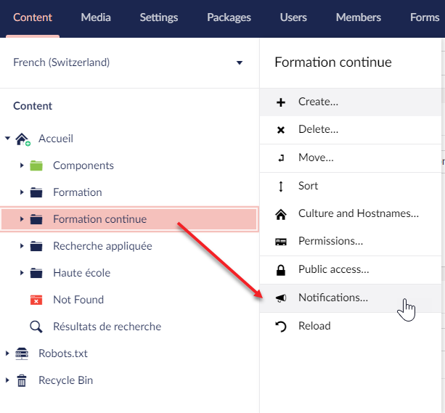
Task: Expand the Formation node arrow
Action: 22,192
